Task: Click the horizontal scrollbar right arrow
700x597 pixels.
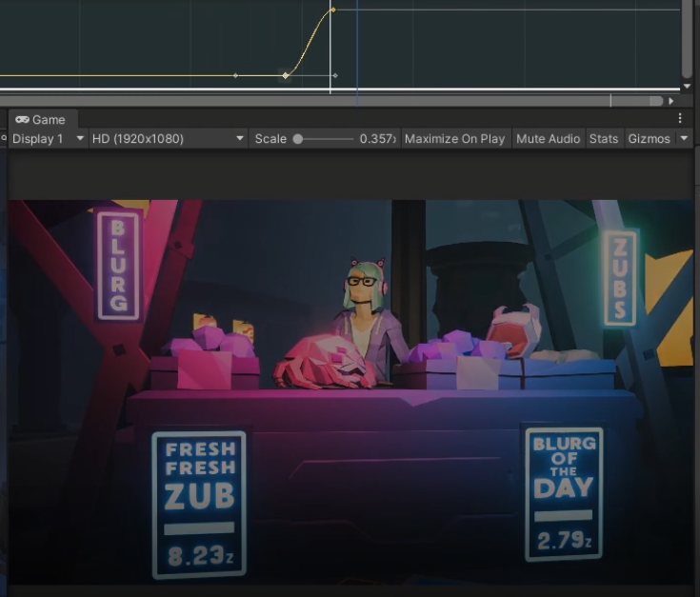Action: tap(670, 101)
